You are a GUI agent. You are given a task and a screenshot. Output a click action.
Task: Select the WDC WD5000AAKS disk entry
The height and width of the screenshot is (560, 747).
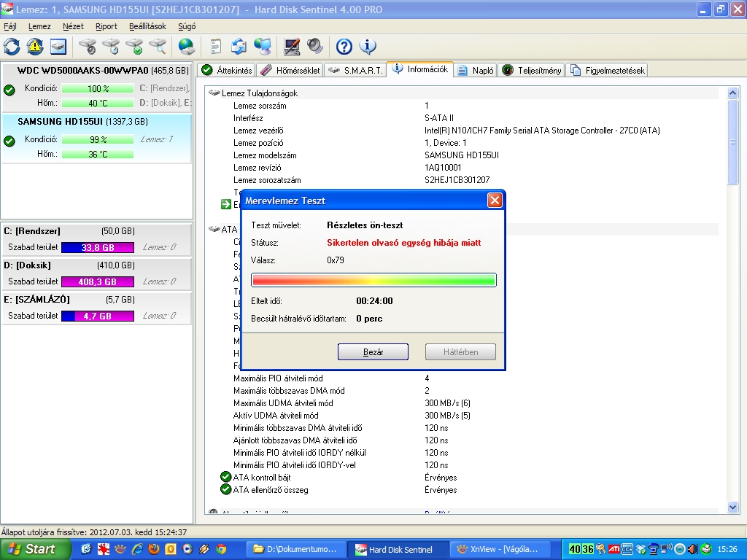97,87
